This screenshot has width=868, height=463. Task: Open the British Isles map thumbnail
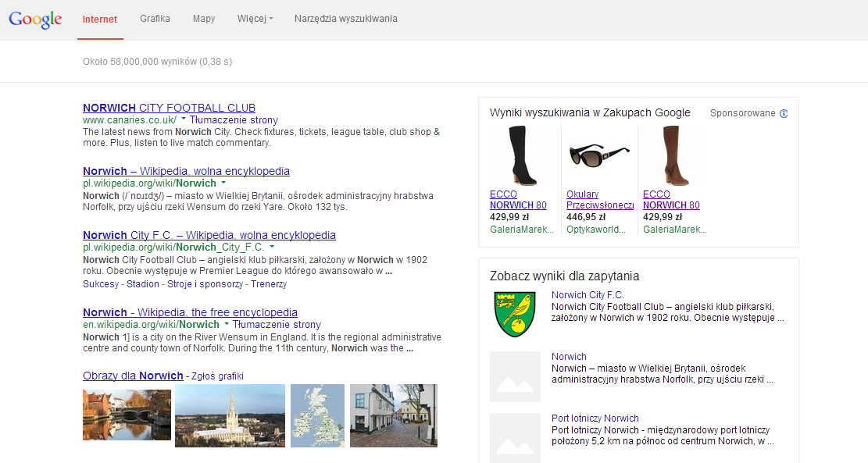coord(317,415)
